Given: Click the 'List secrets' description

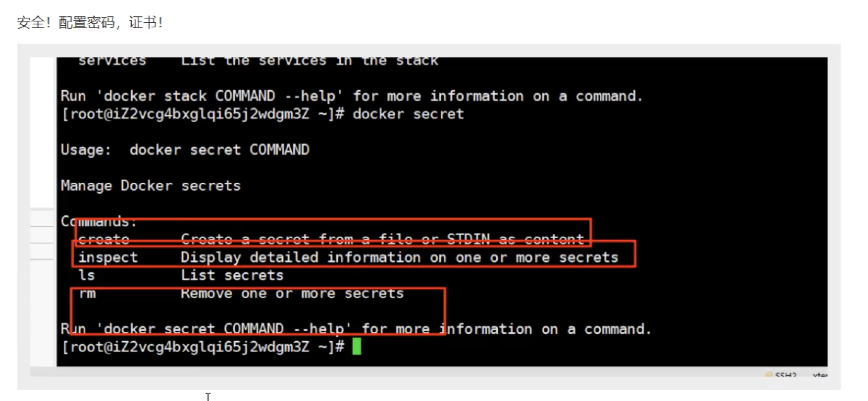Looking at the screenshot, I should point(232,275).
